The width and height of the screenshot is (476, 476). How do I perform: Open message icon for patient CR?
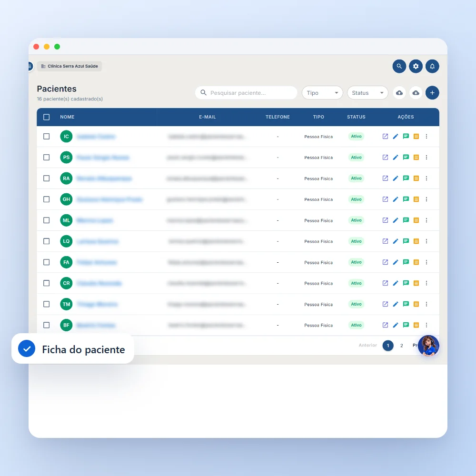pos(406,283)
